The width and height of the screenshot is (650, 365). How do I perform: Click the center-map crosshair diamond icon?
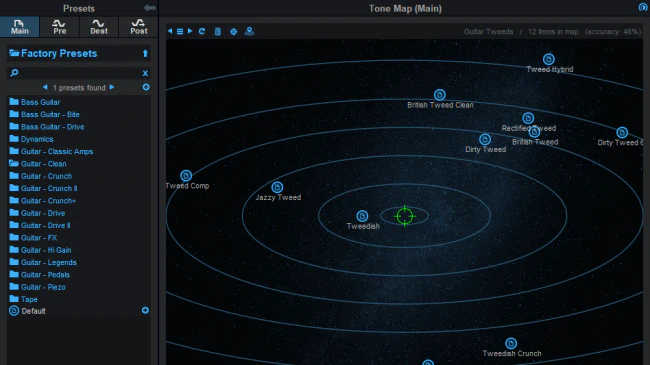[x=234, y=32]
